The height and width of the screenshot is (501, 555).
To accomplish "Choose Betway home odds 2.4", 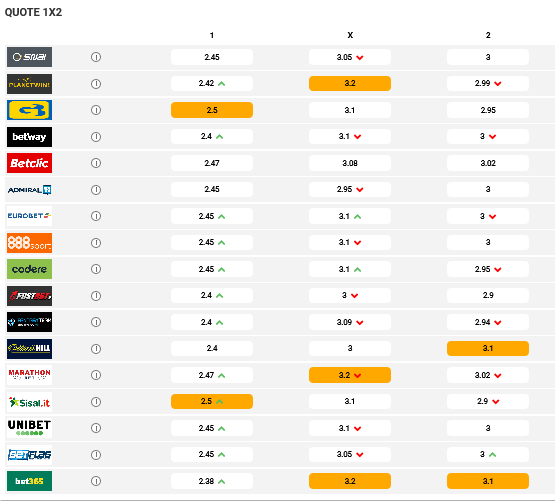I will pyautogui.click(x=212, y=136).
